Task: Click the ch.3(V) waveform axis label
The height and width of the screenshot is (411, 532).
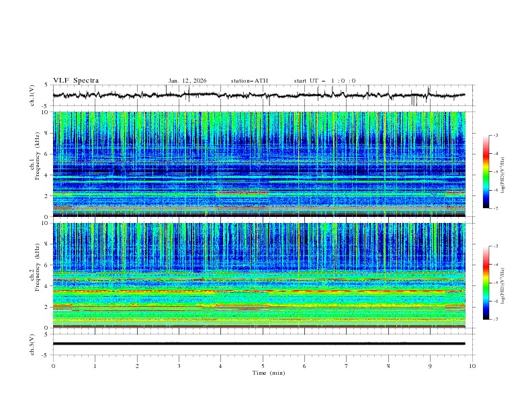Action: coord(32,345)
